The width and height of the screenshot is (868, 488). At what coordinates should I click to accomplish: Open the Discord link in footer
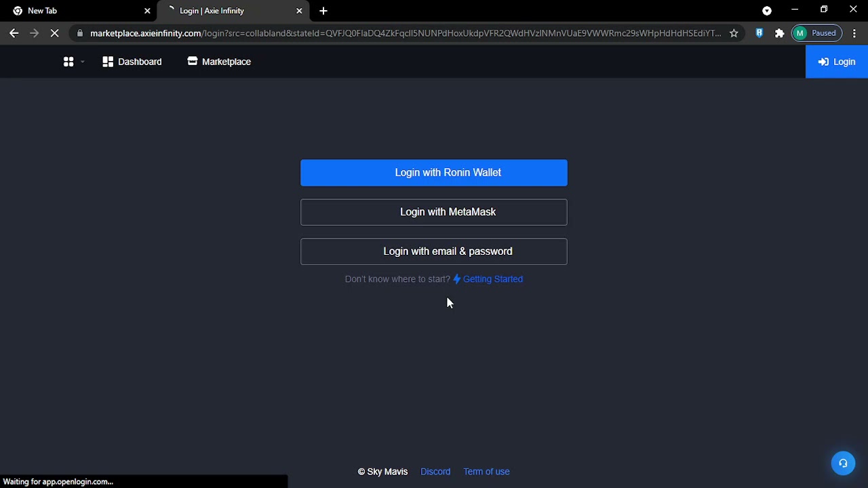(435, 472)
